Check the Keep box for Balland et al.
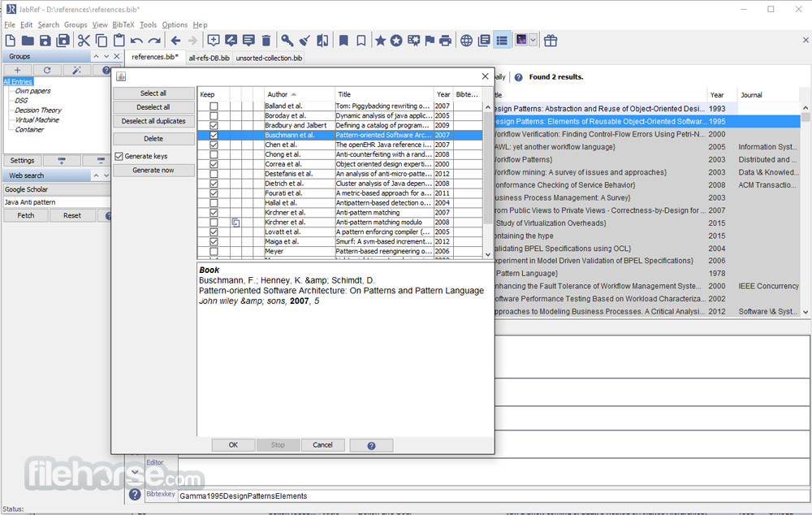Viewport: 812px width, 515px height. (214, 106)
